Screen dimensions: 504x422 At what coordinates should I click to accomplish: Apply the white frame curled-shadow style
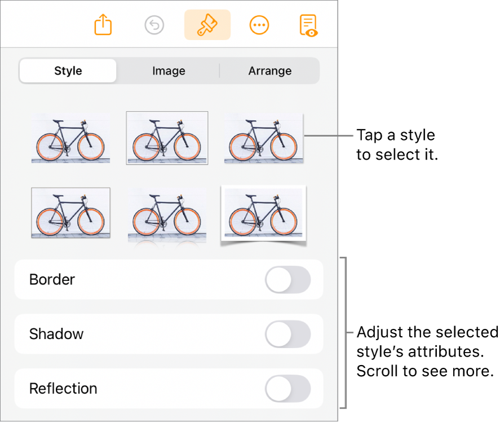click(263, 213)
